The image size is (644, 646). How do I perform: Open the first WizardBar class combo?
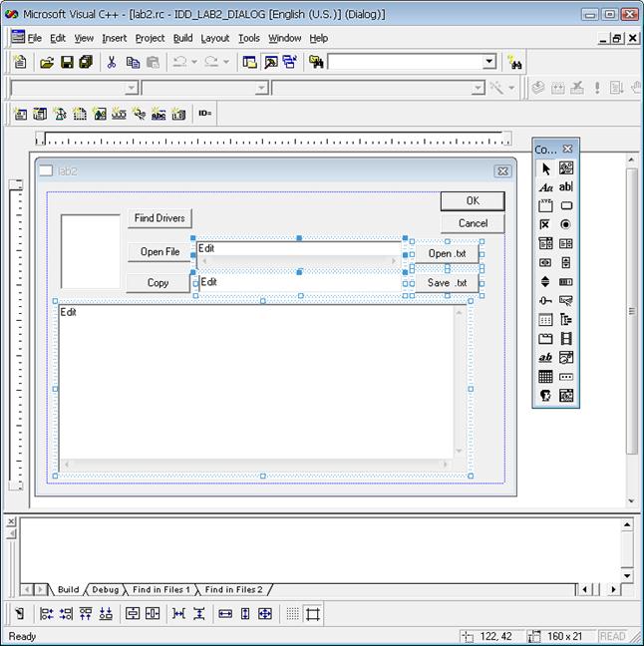coord(75,88)
